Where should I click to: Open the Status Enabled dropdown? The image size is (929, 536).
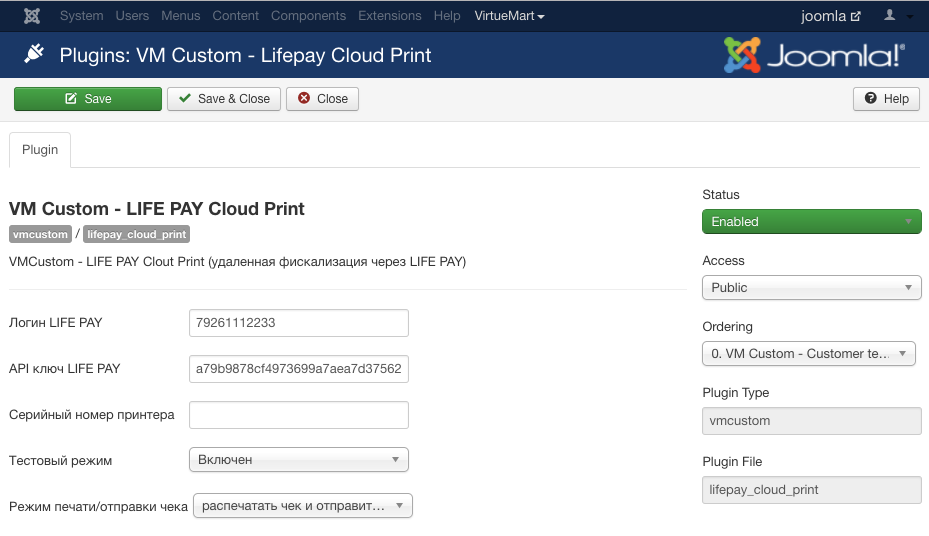pyautogui.click(x=812, y=222)
